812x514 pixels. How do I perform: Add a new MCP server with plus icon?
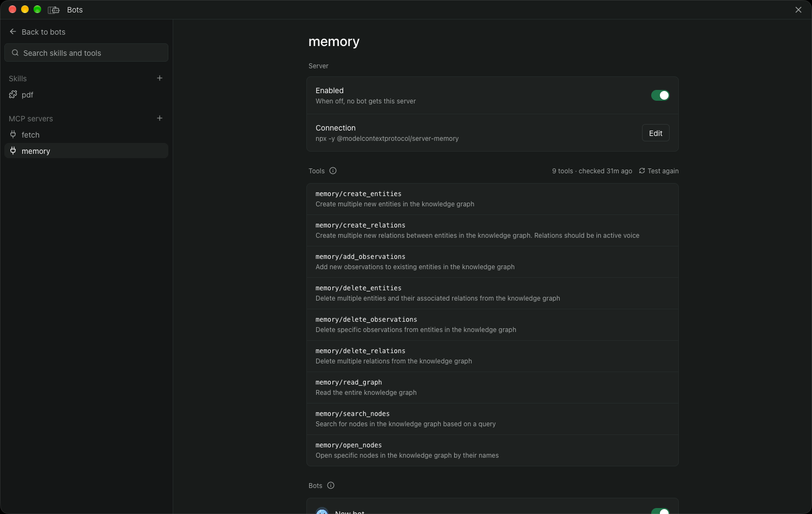(x=160, y=118)
